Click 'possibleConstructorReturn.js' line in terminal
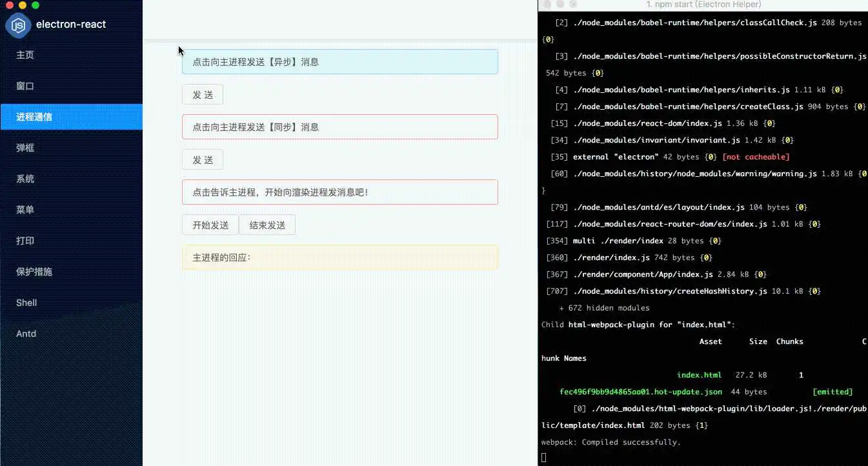 (x=711, y=56)
